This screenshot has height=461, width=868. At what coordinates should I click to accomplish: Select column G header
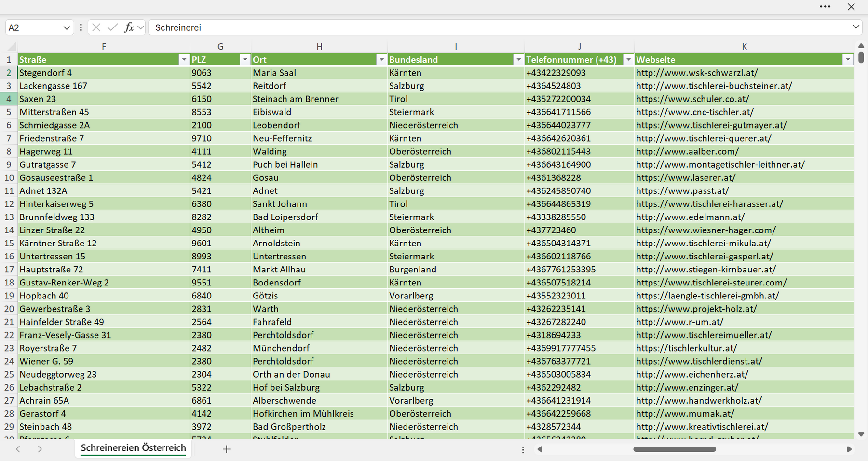point(220,47)
